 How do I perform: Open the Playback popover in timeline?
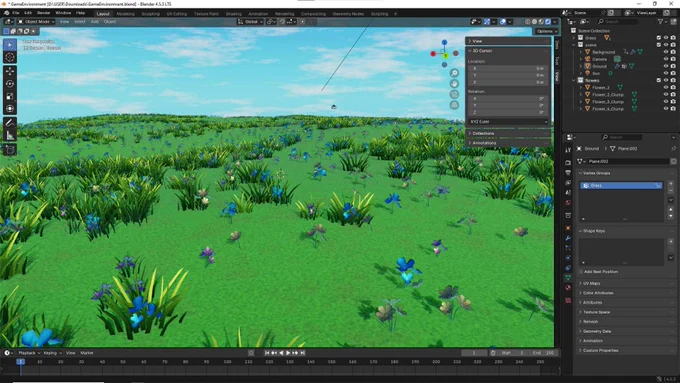[29, 353]
